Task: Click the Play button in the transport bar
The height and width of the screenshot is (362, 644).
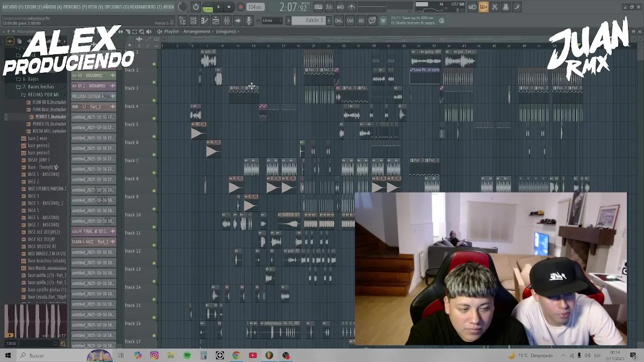Action: click(218, 7)
